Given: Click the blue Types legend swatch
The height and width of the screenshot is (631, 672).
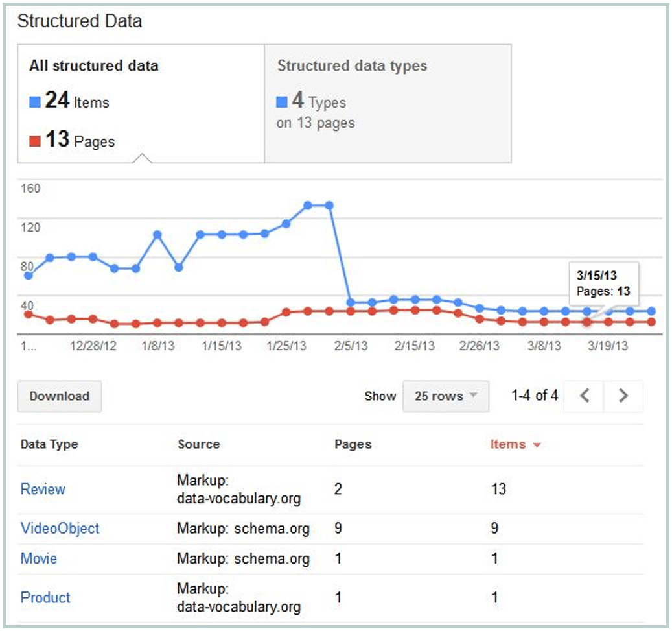Looking at the screenshot, I should point(282,102).
